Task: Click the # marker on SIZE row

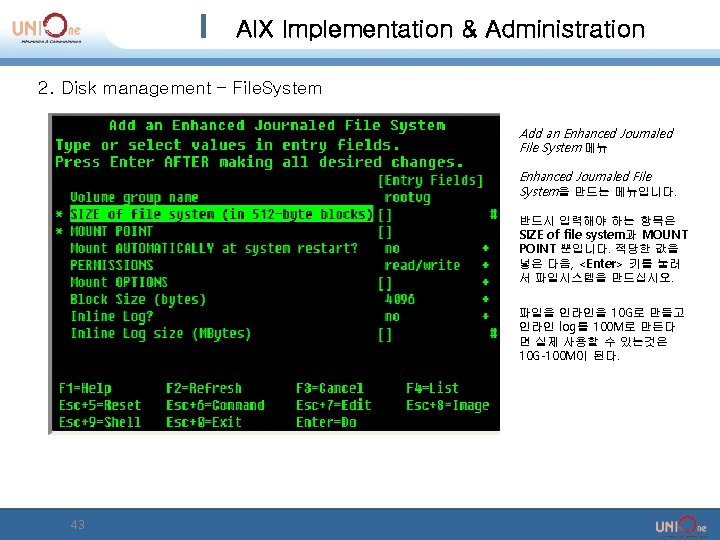Action: pyautogui.click(x=494, y=214)
